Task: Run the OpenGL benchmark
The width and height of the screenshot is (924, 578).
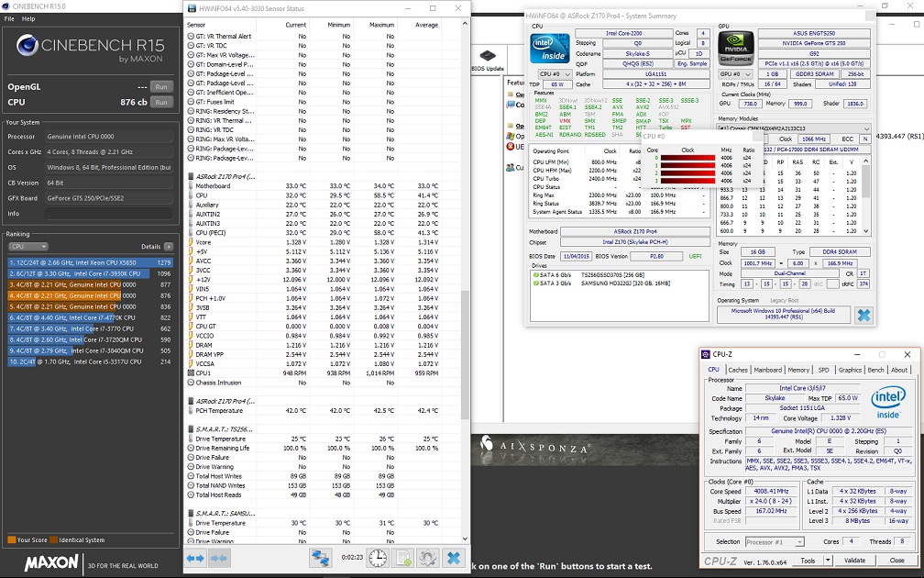Action: 161,86
